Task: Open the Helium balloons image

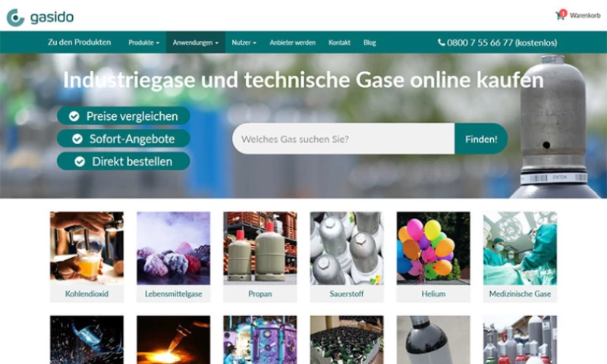Action: click(x=433, y=248)
